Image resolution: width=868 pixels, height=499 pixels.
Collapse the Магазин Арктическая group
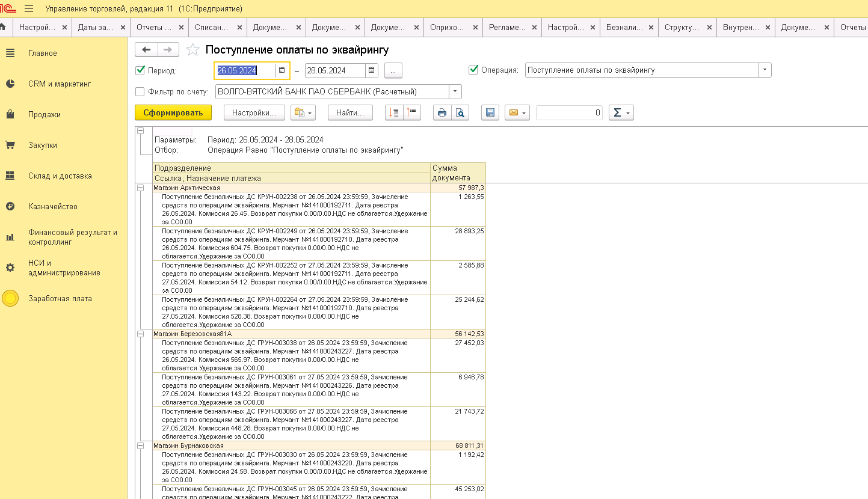(x=141, y=188)
